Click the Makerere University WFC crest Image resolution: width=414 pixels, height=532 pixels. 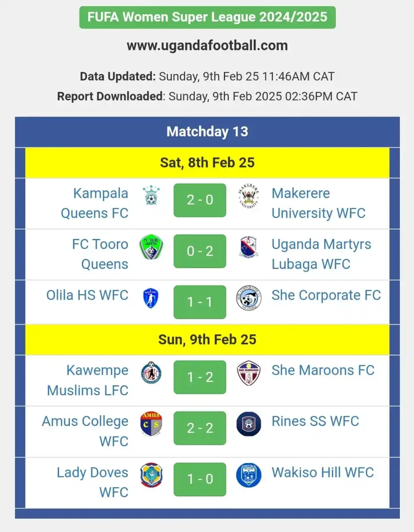pyautogui.click(x=248, y=196)
